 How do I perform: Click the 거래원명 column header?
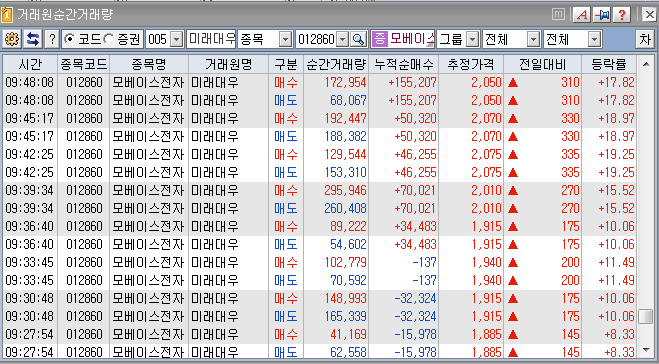coord(229,64)
